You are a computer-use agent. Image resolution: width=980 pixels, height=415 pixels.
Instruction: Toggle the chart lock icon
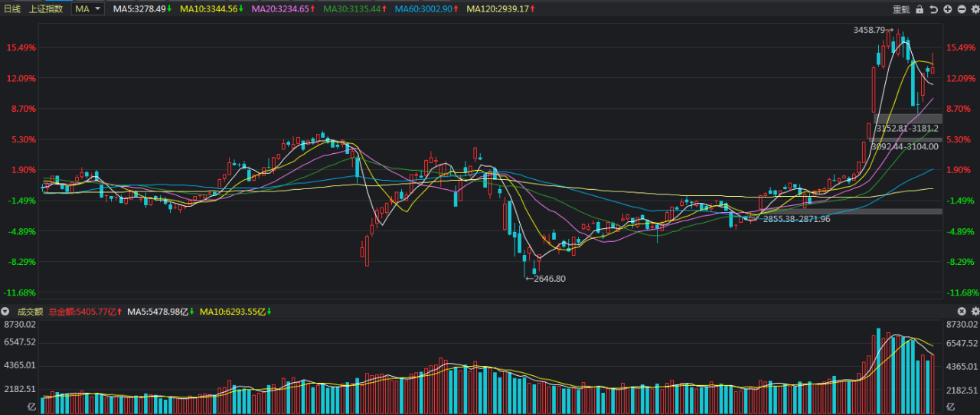(x=920, y=9)
